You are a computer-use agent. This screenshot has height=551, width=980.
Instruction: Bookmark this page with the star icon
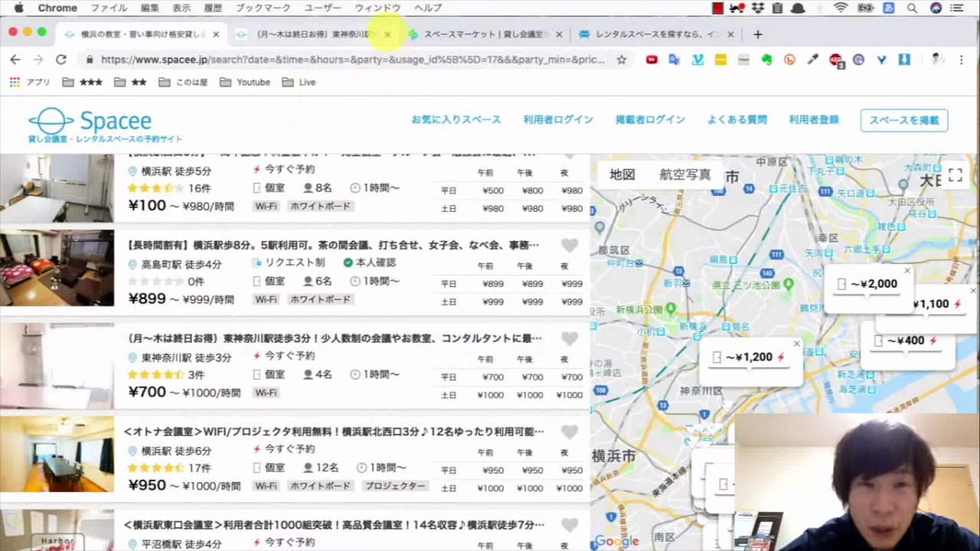coord(622,60)
